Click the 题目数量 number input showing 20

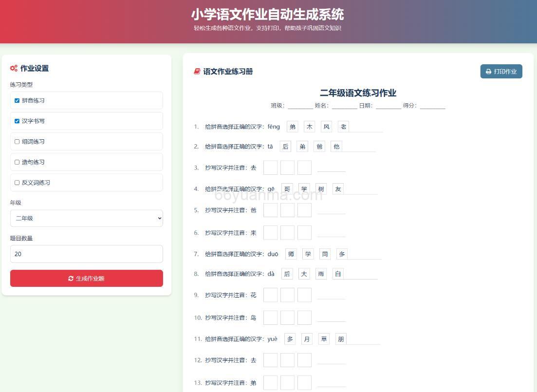coord(86,254)
